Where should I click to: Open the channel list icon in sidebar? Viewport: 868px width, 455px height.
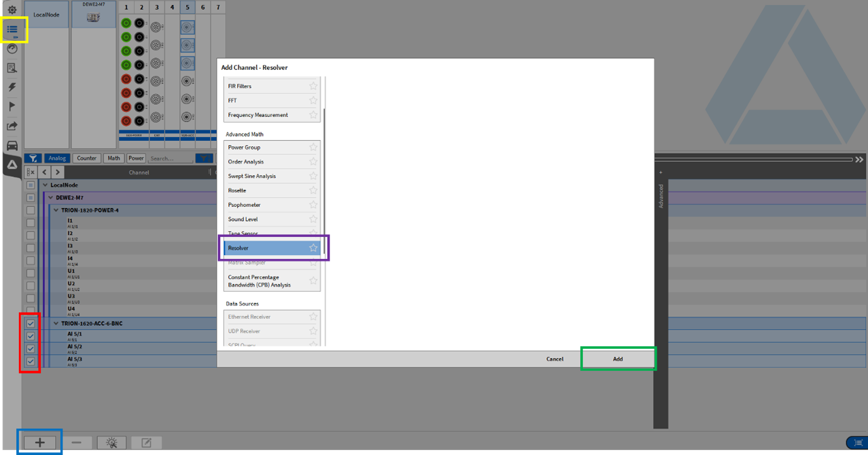click(x=12, y=30)
